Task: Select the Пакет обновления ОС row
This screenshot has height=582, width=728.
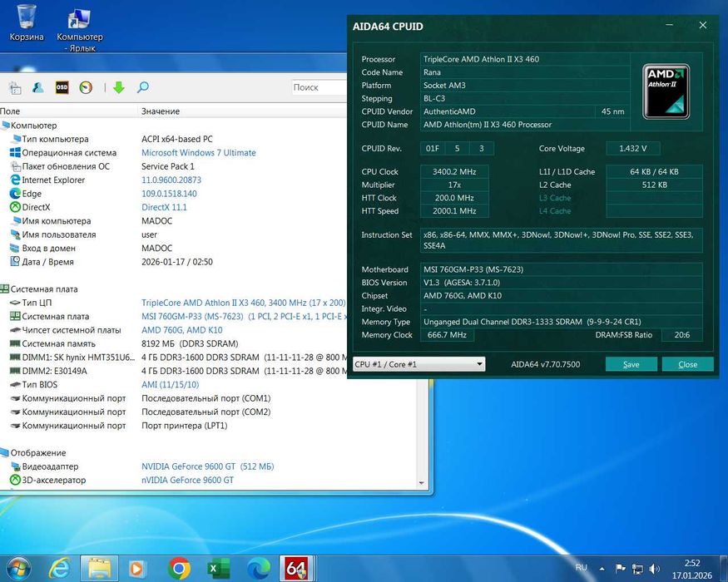Action: (174, 166)
